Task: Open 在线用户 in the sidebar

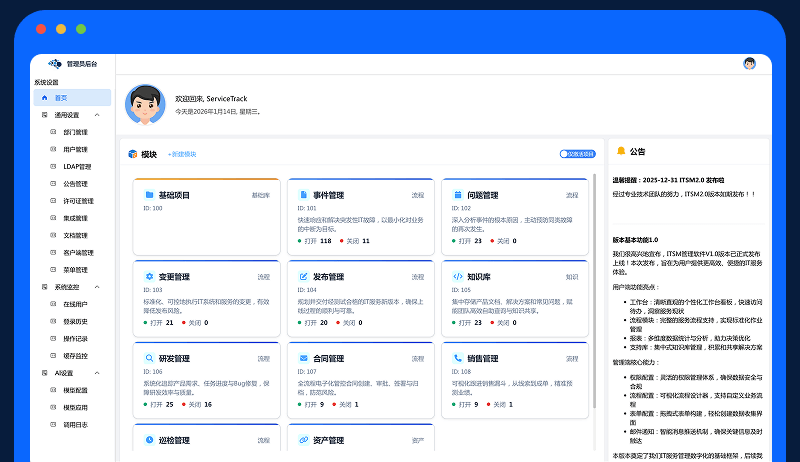Action: click(76, 304)
